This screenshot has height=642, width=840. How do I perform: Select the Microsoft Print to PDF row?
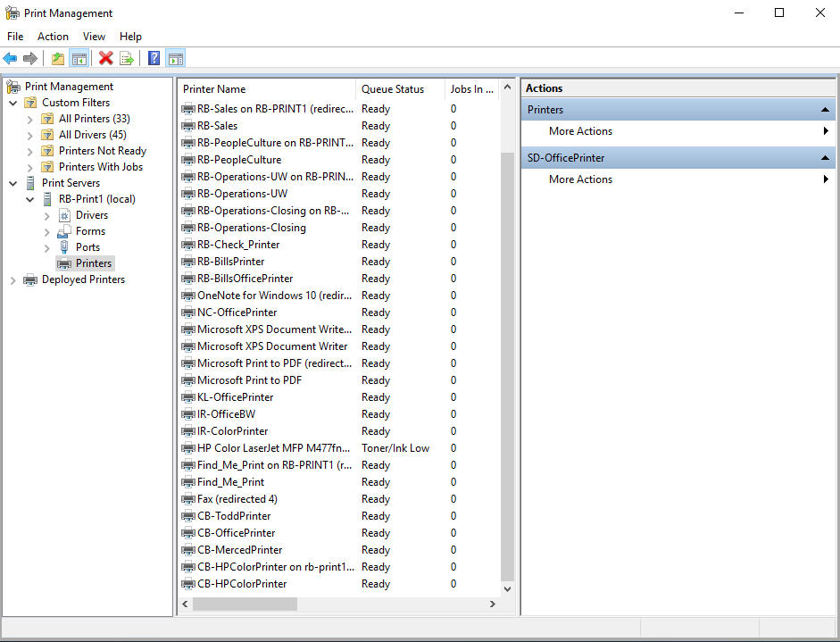pyautogui.click(x=338, y=380)
